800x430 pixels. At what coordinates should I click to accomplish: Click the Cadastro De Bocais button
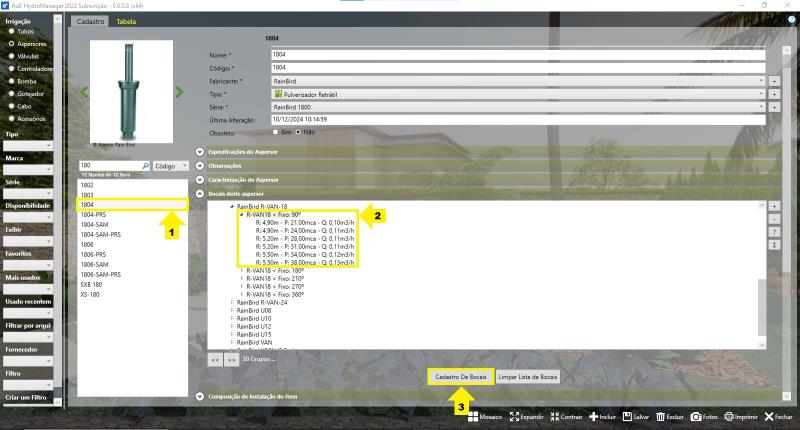coord(460,377)
